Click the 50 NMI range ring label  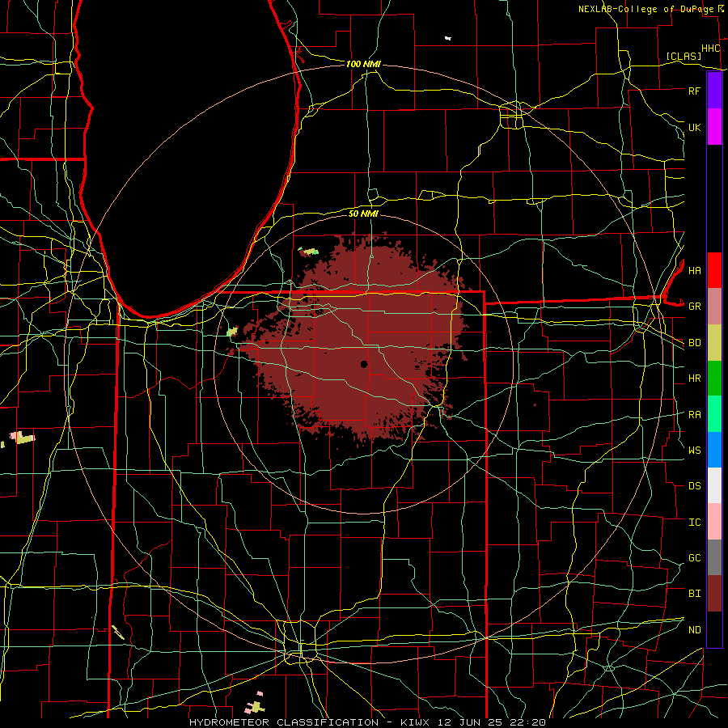[x=363, y=214]
